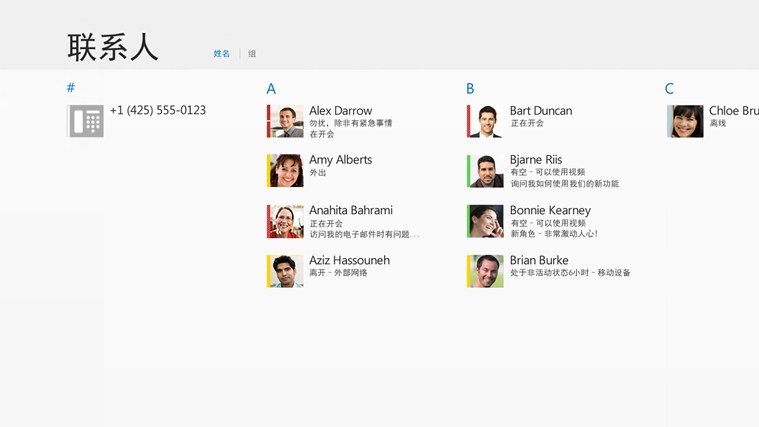This screenshot has height=427, width=759.
Task: Open the letter A section header
Action: (271, 89)
